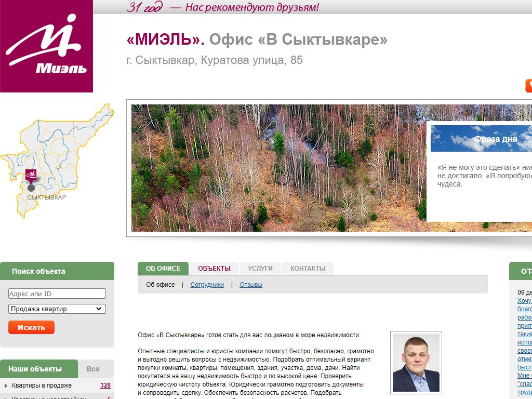Click the Миэль logo in header
This screenshot has height=399, width=532.
tap(46, 46)
